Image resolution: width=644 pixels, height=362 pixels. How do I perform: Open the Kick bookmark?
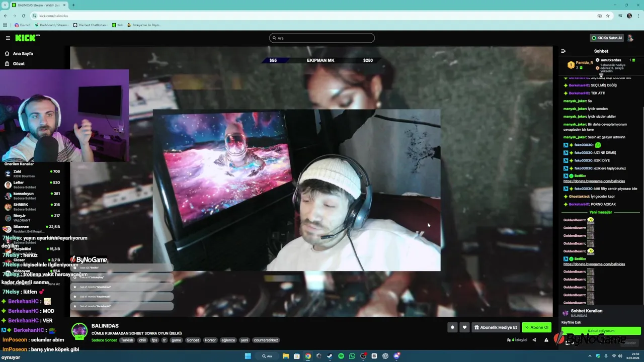click(x=117, y=25)
